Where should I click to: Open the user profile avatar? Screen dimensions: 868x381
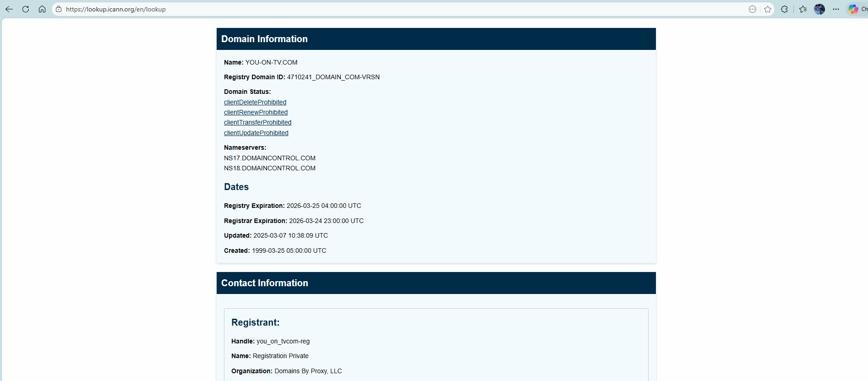coord(819,9)
